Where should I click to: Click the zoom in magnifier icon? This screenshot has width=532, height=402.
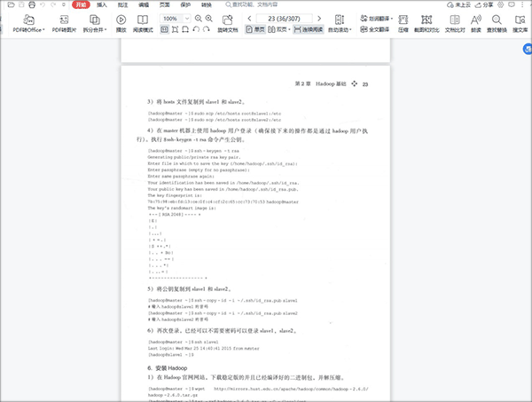209,19
